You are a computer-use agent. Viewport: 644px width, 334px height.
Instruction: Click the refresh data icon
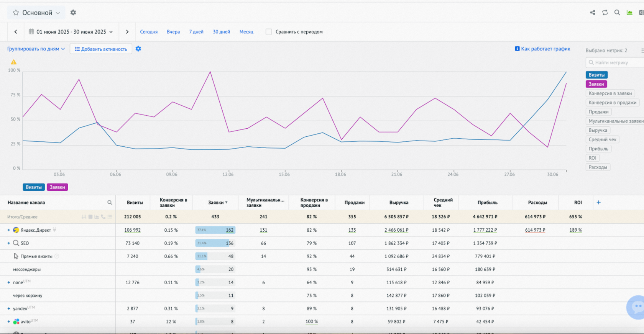tap(605, 13)
